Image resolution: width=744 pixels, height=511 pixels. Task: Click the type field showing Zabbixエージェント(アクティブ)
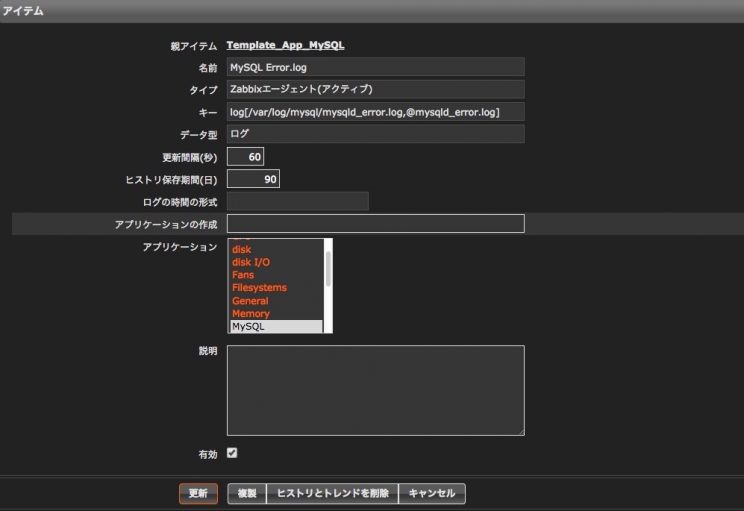[x=375, y=89]
